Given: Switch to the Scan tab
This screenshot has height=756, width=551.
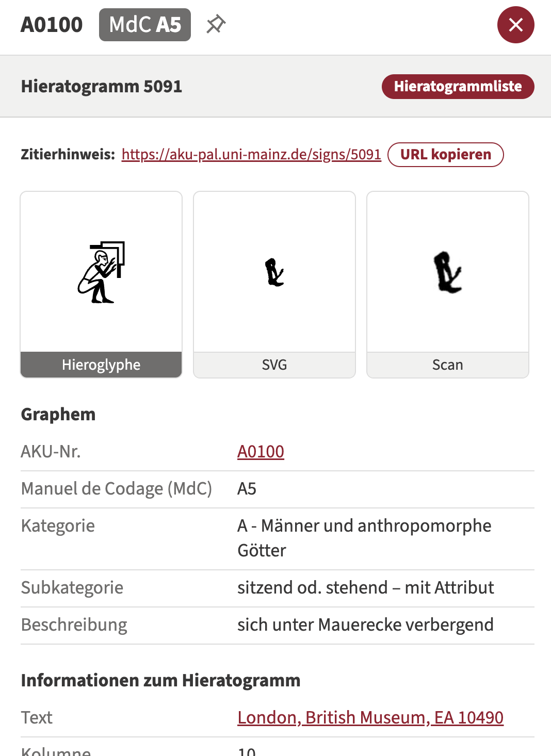Looking at the screenshot, I should click(x=448, y=365).
